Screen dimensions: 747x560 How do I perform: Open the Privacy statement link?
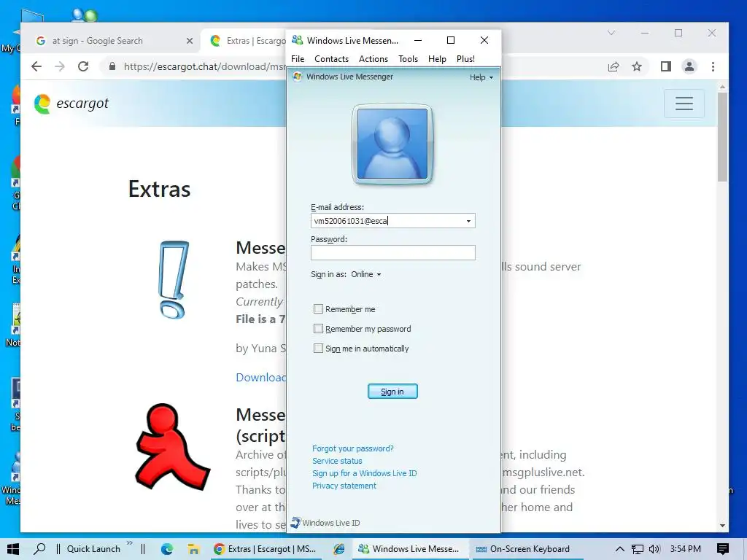click(344, 486)
